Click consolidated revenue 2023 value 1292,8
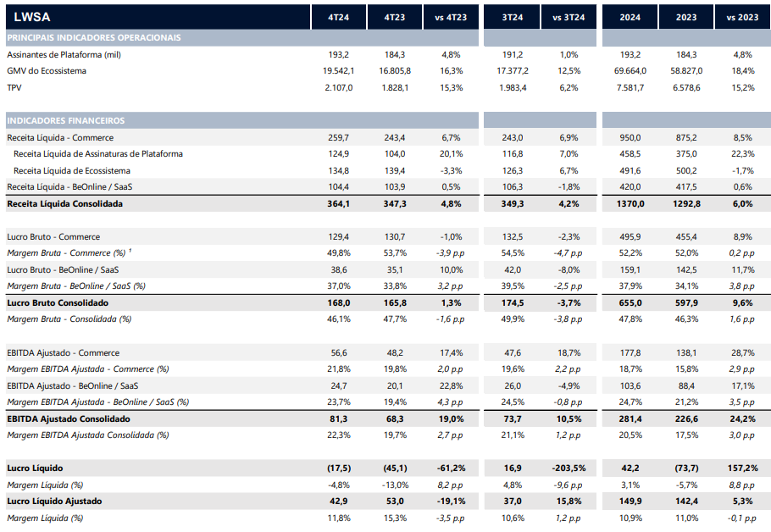The image size is (771, 532). pos(686,203)
